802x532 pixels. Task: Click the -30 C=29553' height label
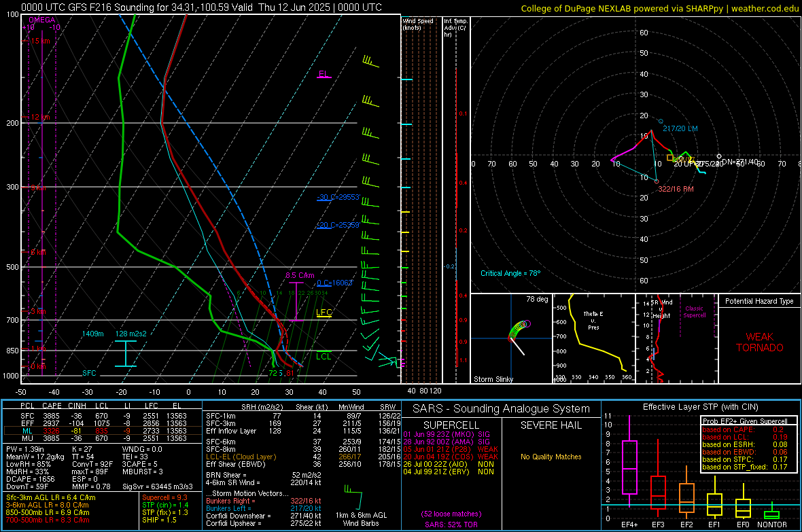coord(338,197)
